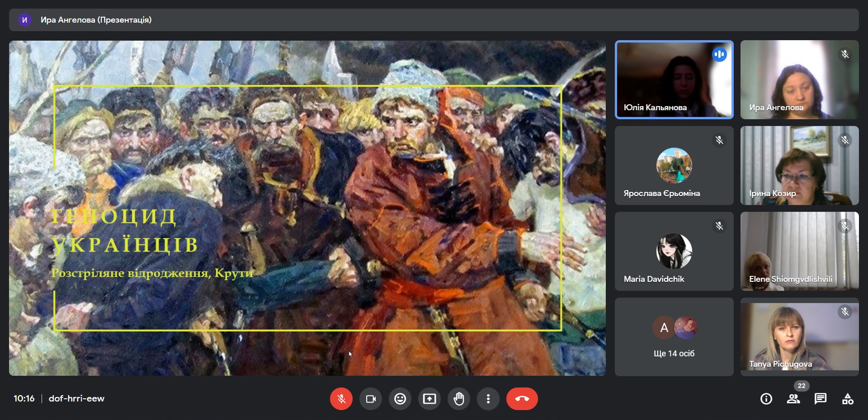The image size is (868, 420).
Task: Click the muted mic icon on Ярослава Єрьоміна's tile
Action: tap(719, 140)
